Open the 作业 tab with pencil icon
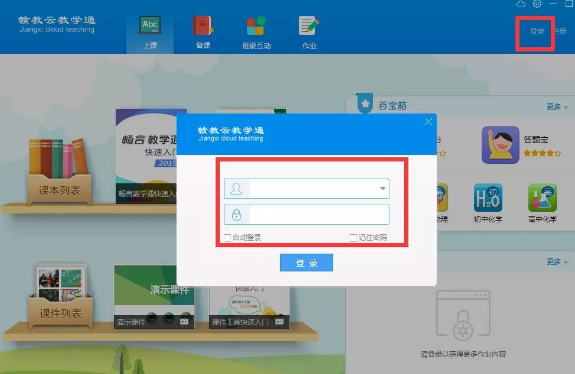 [x=309, y=33]
